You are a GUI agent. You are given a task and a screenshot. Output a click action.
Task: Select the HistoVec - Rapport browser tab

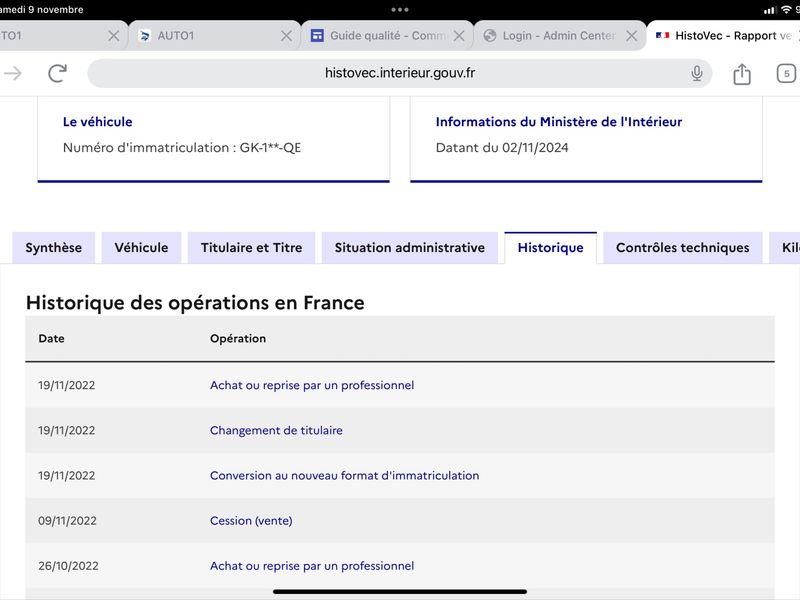click(724, 36)
